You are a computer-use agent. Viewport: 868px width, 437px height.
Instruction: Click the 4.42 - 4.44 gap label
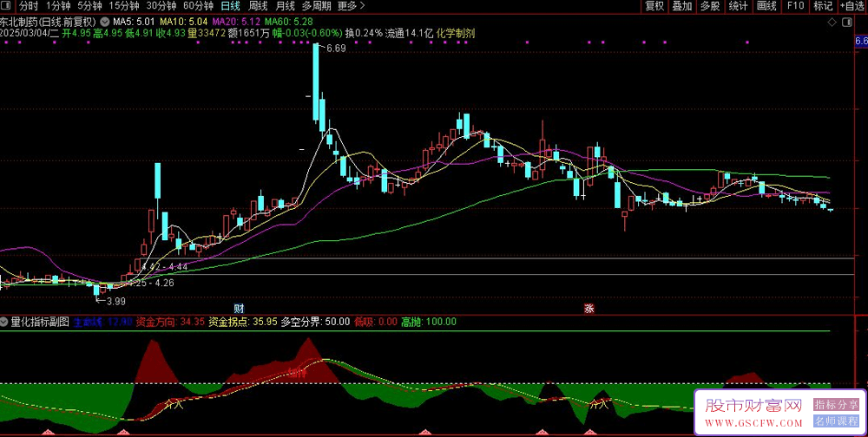tap(165, 267)
